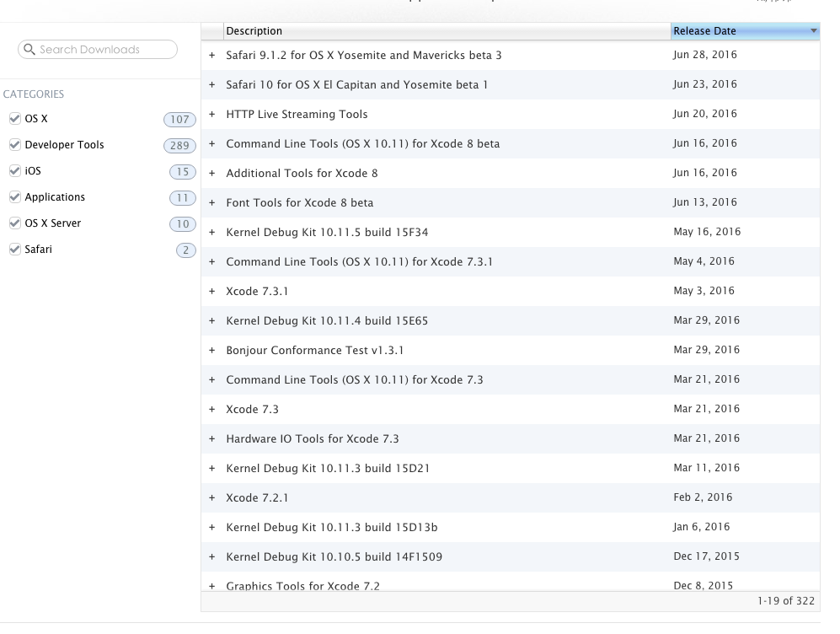Click Kernel Debug Kit 10.11.5 title
The image size is (840, 634).
pos(327,232)
